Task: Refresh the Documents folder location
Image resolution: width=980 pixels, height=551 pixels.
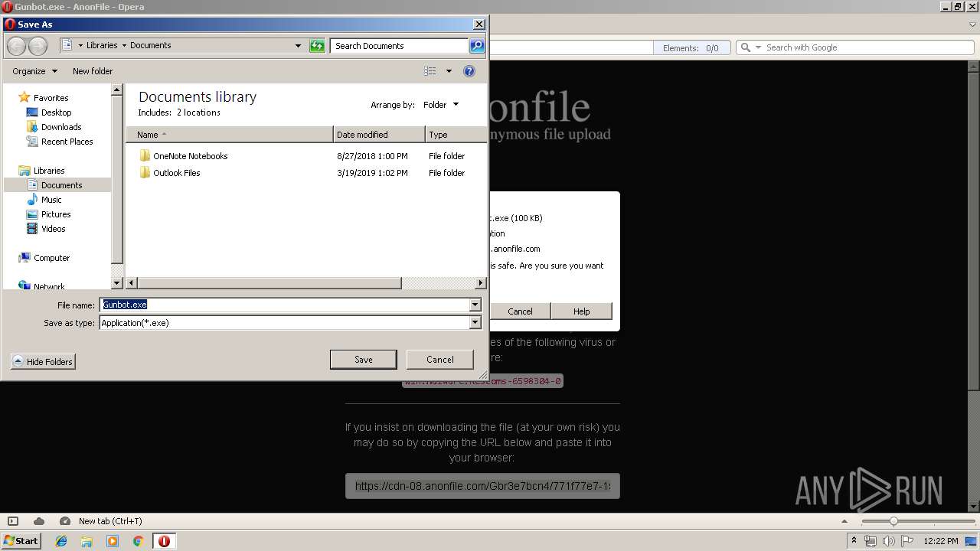Action: click(x=317, y=46)
